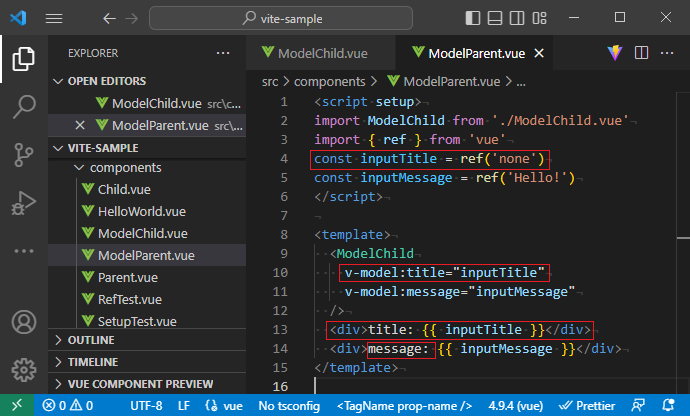Click the No tsconfig status item

[289, 405]
